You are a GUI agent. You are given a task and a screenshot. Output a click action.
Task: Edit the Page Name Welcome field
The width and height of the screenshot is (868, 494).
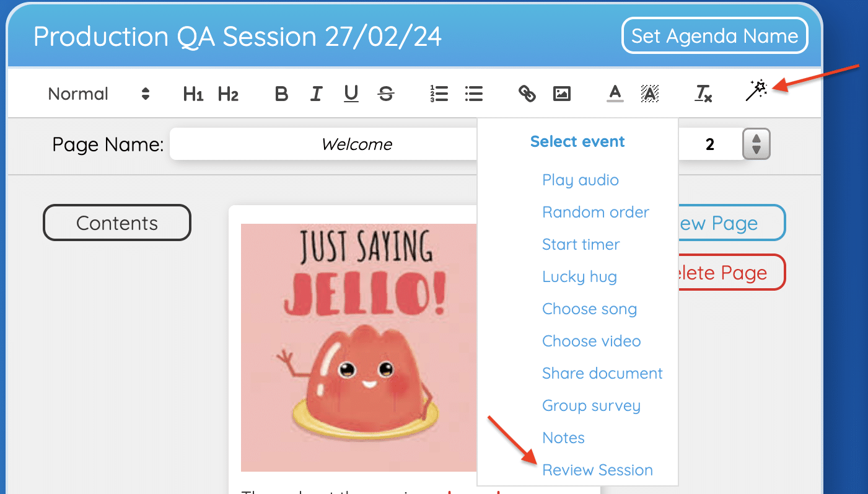[322, 144]
